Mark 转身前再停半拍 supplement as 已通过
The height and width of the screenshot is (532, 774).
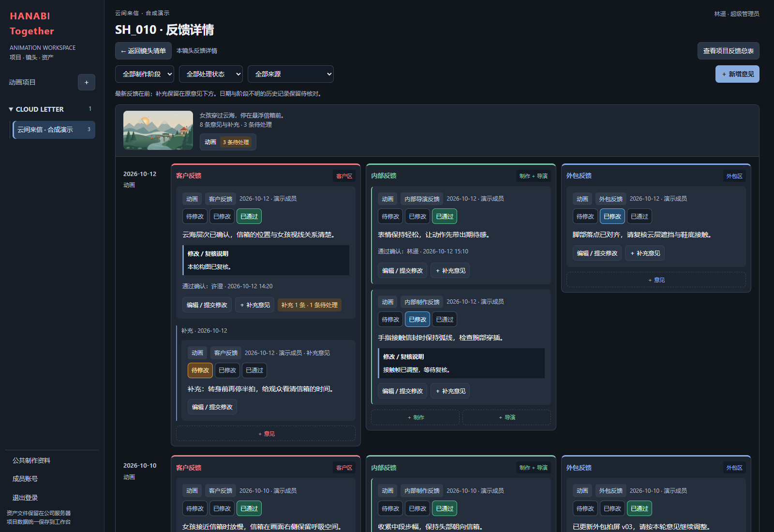pyautogui.click(x=254, y=370)
